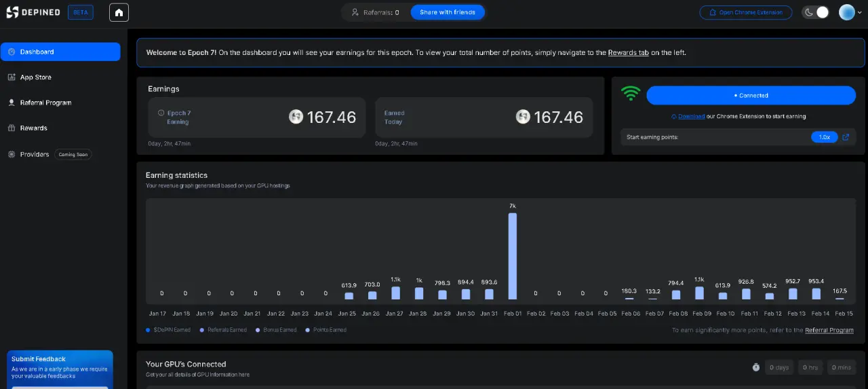Click the Feb 01 7k bar

point(513,256)
